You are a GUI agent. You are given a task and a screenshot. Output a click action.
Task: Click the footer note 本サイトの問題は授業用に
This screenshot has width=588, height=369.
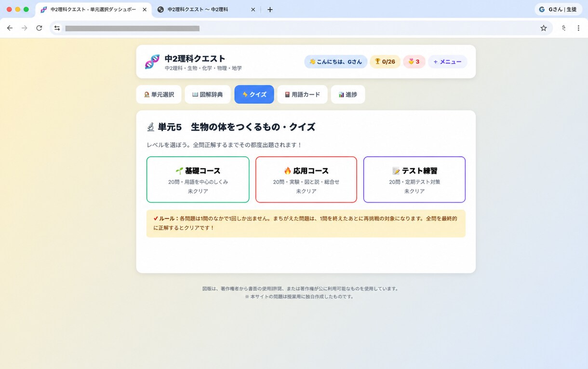tap(299, 297)
